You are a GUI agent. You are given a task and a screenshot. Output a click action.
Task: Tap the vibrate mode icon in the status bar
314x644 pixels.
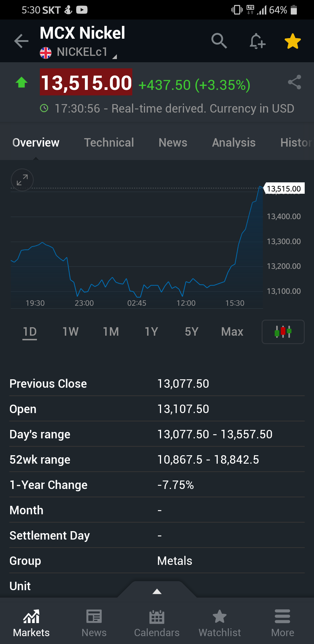tap(237, 10)
